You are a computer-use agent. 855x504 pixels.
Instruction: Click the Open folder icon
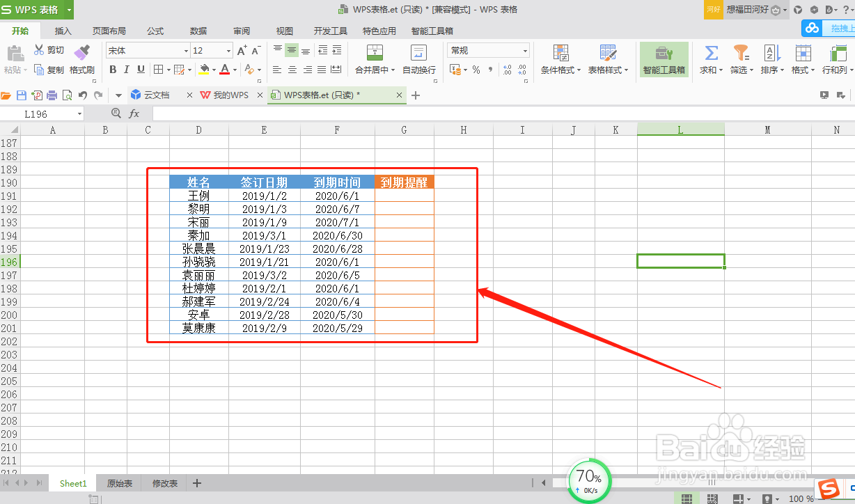click(6, 95)
